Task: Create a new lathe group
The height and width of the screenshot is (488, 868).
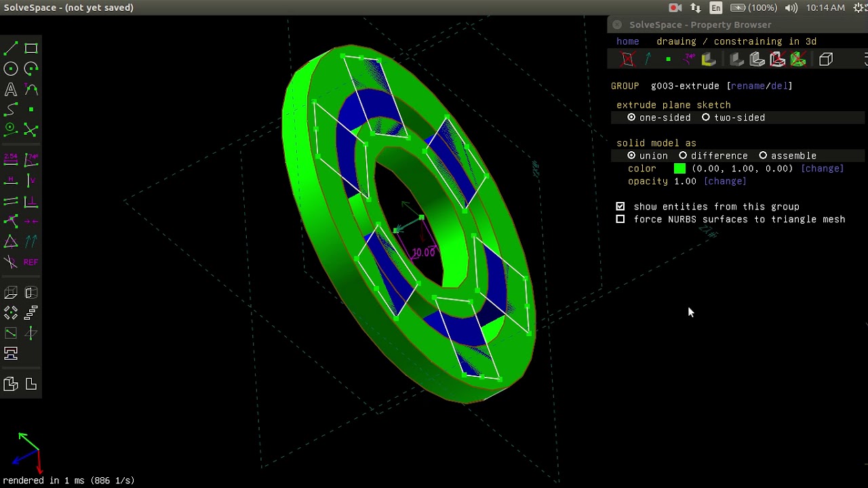Action: pos(31,293)
